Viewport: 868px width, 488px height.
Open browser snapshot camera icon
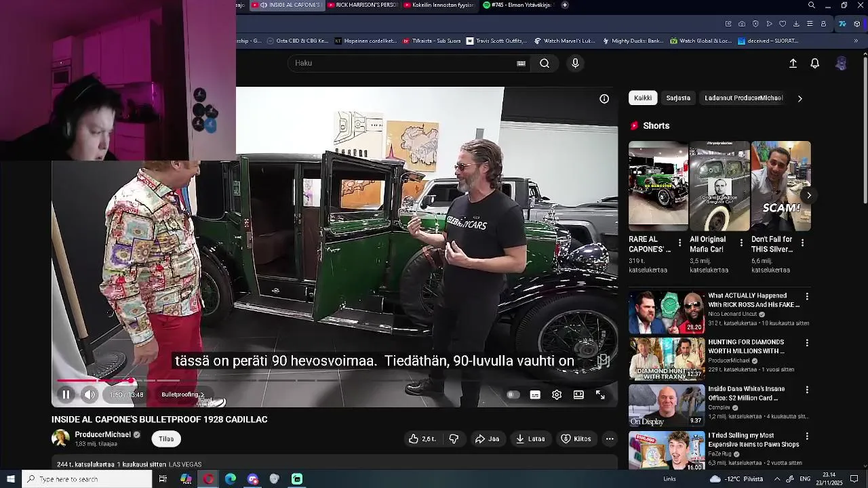[742, 24]
